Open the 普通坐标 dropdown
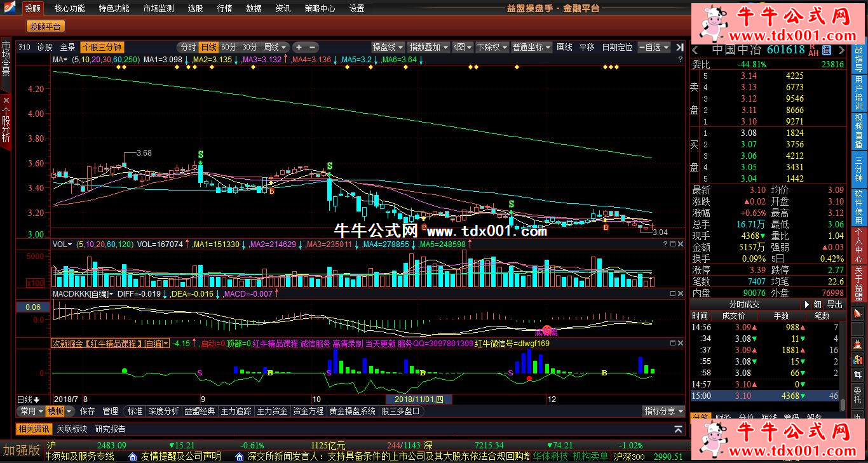Viewport: 868px width, 463px height. pyautogui.click(x=532, y=47)
